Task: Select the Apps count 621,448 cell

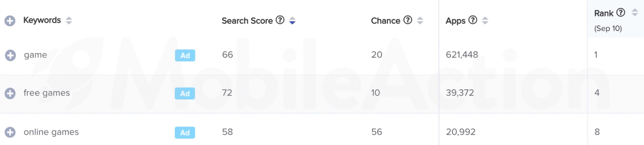Action: point(462,55)
